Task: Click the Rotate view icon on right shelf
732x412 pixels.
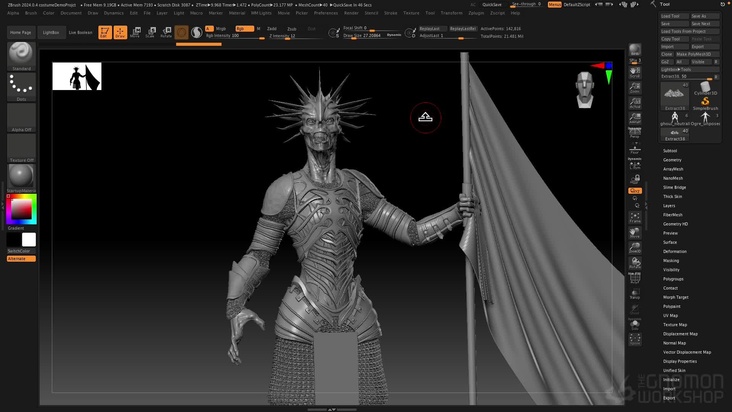Action: click(635, 263)
